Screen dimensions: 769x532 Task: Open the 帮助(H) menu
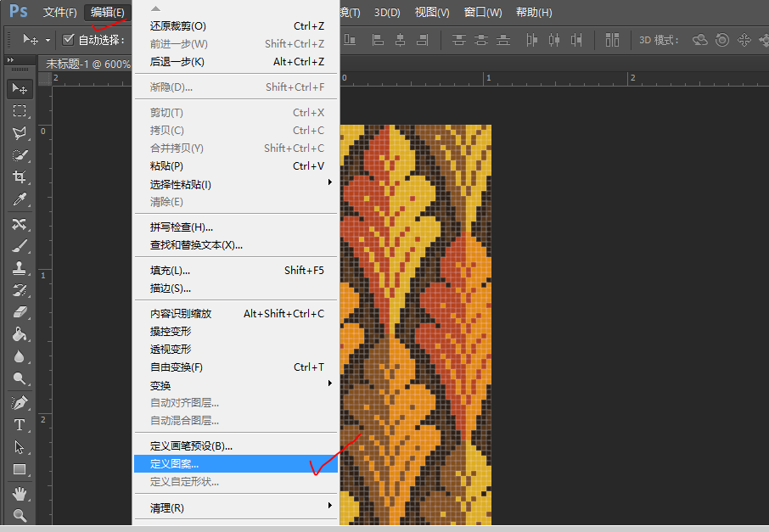point(534,12)
